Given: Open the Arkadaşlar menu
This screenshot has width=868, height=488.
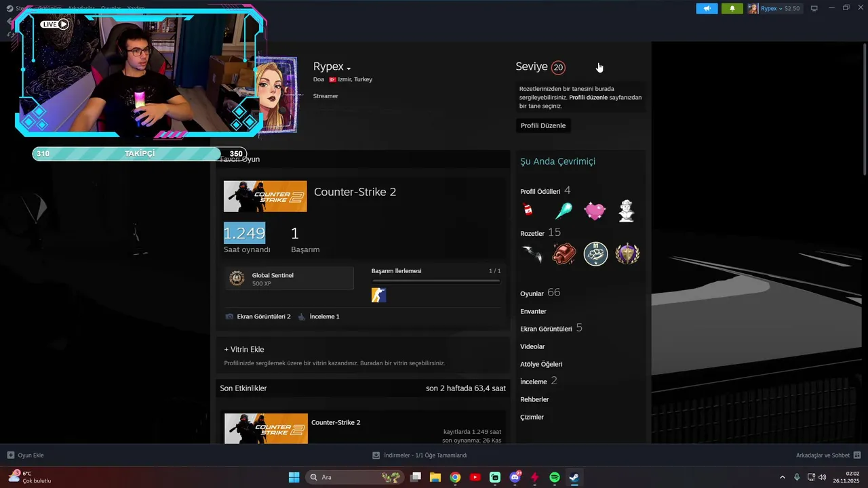Looking at the screenshot, I should (81, 8).
